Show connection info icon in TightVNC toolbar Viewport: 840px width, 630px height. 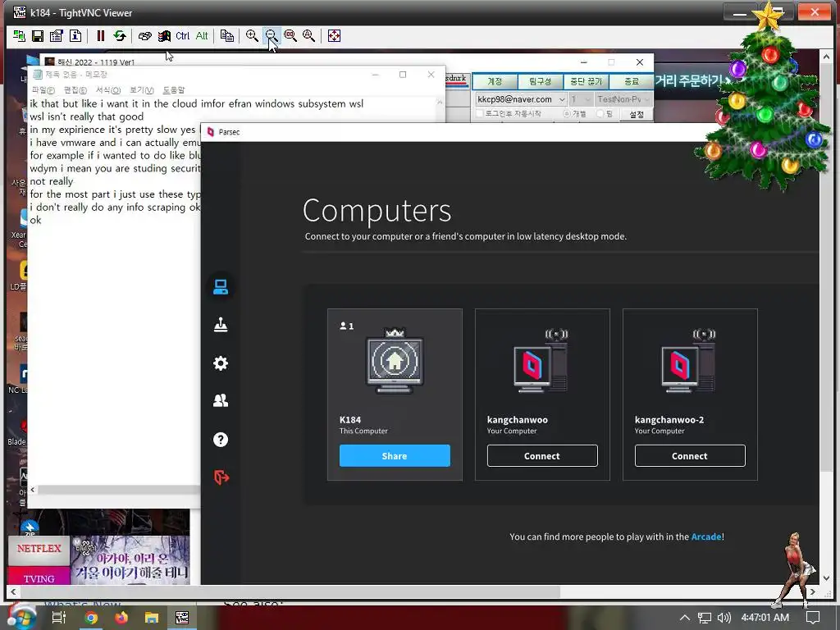click(75, 36)
